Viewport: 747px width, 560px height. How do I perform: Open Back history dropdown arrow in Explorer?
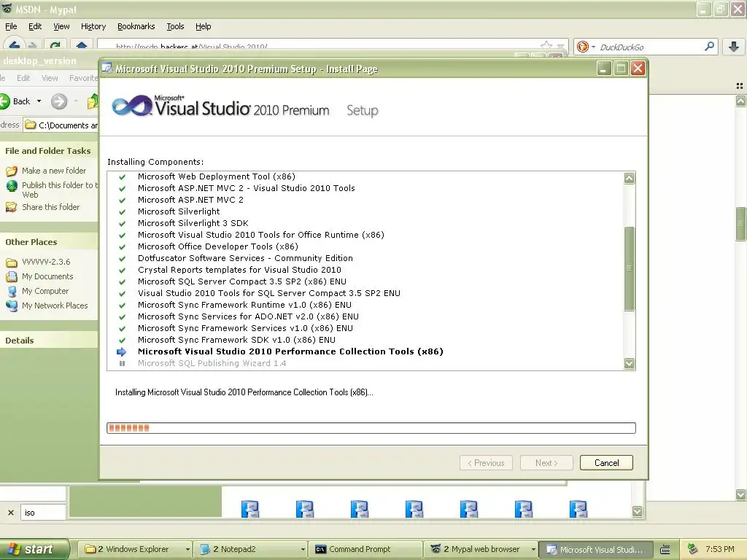click(39, 101)
